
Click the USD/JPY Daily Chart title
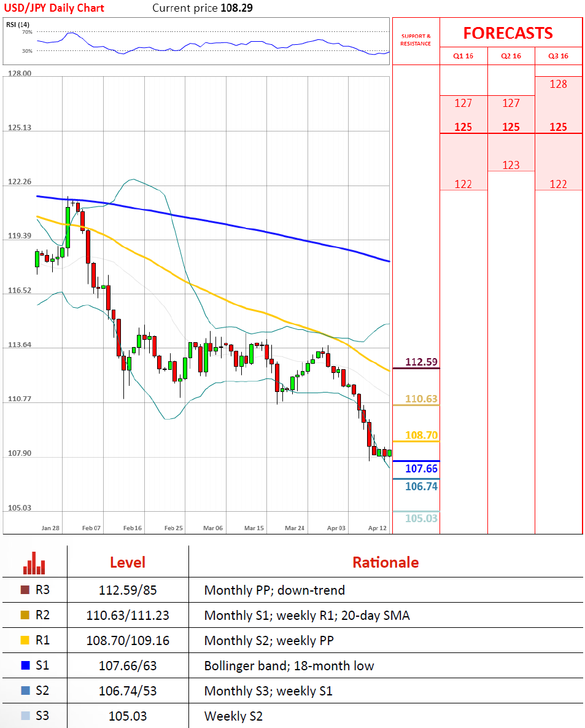(x=54, y=8)
